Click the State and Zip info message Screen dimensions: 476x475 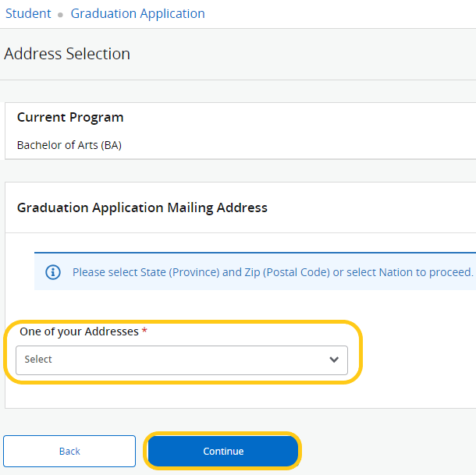(x=272, y=272)
